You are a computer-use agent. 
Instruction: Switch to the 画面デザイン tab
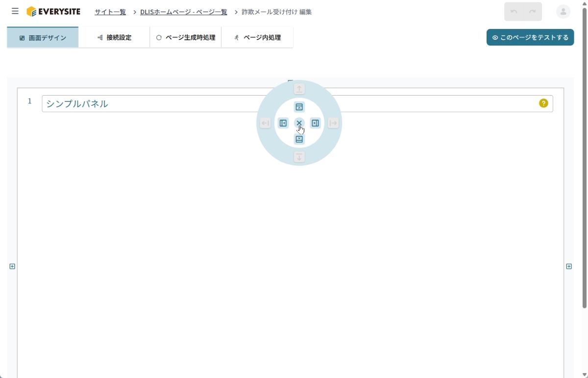43,37
